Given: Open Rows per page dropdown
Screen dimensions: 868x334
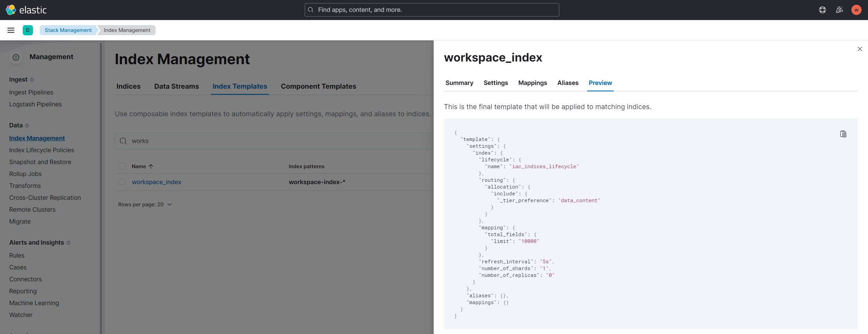Looking at the screenshot, I should click(x=145, y=205).
